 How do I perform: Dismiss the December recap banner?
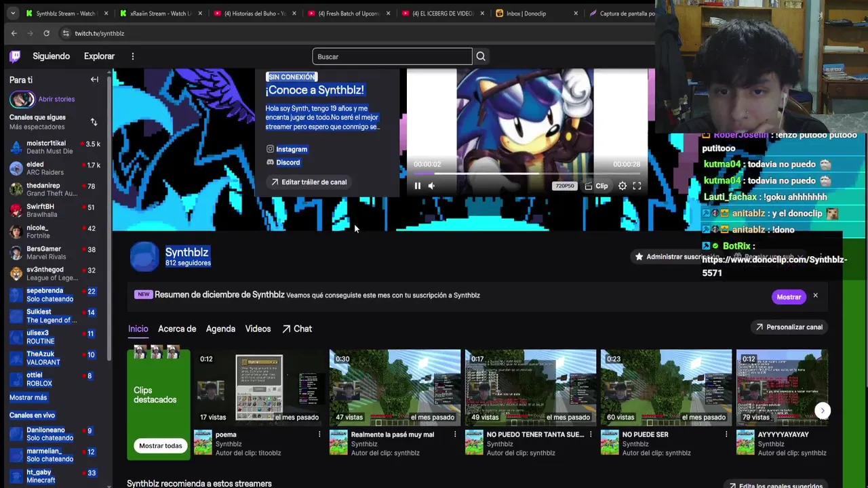point(815,296)
